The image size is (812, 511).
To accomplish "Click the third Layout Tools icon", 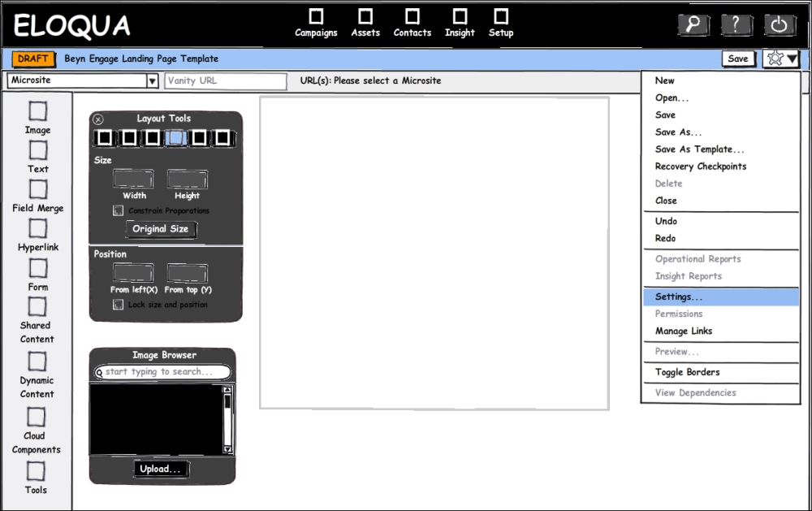I will [x=153, y=138].
